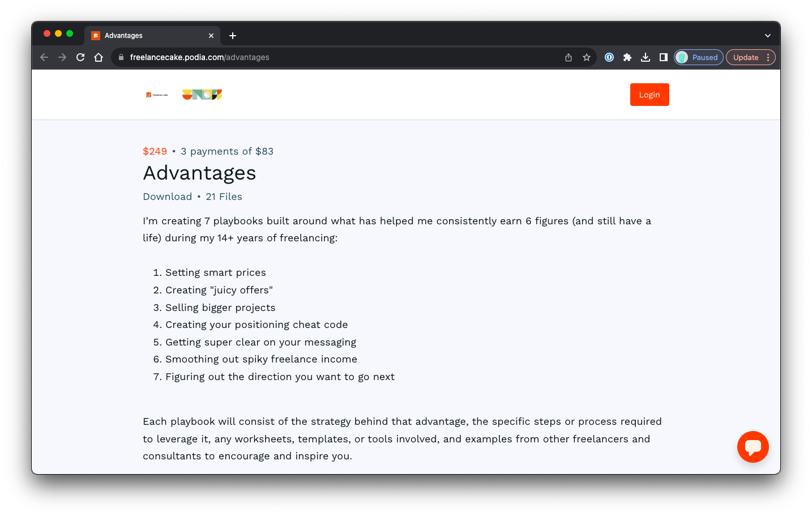Viewport: 812px width, 516px height.
Task: Open the 1Password extension icon
Action: [x=609, y=57]
